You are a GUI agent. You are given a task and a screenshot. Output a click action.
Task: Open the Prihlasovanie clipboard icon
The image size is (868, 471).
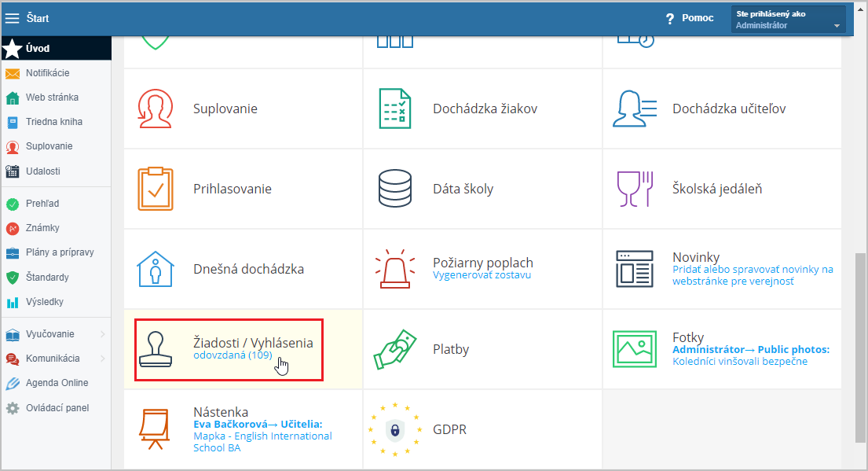(x=156, y=189)
